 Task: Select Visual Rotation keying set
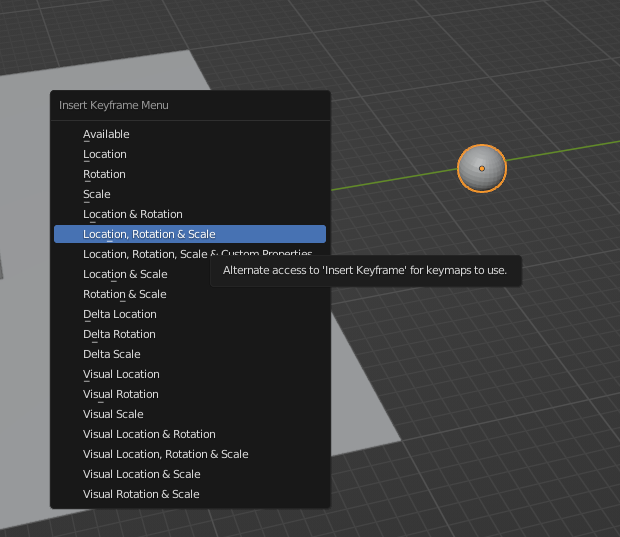pyautogui.click(x=190, y=394)
